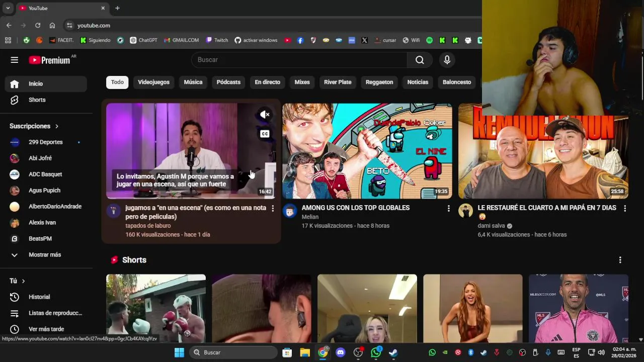Image resolution: width=644 pixels, height=362 pixels.
Task: Open Agus Pupich subscription channel
Action: (46, 191)
